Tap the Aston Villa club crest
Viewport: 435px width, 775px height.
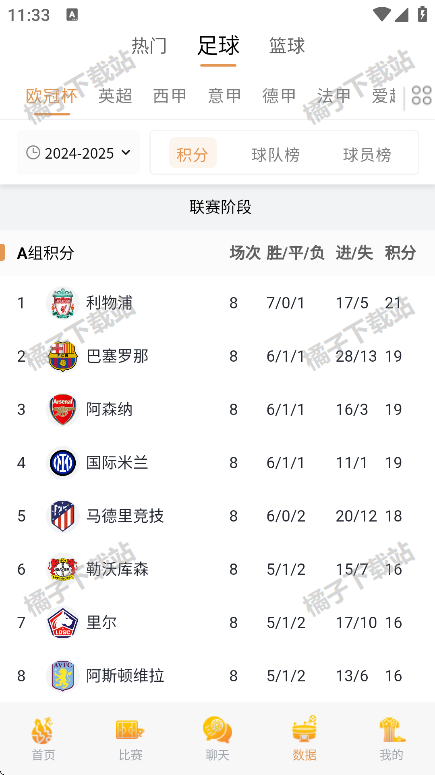click(x=63, y=676)
